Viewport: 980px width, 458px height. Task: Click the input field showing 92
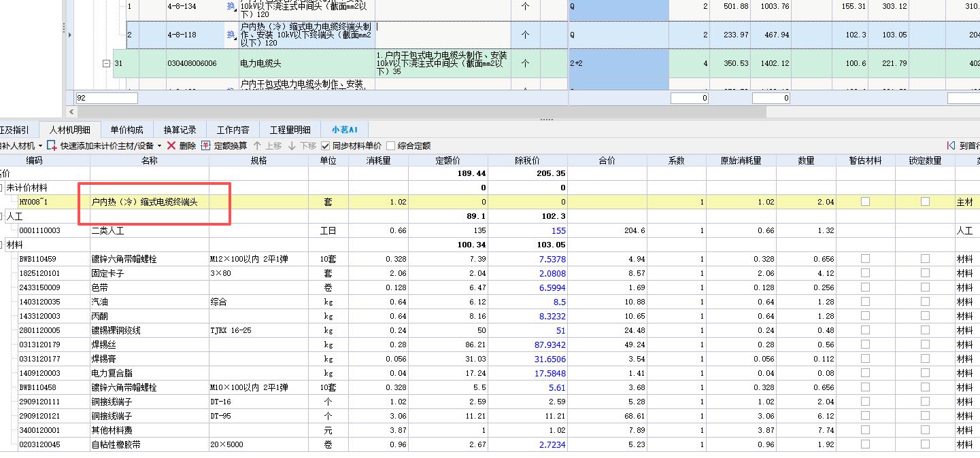pos(107,98)
